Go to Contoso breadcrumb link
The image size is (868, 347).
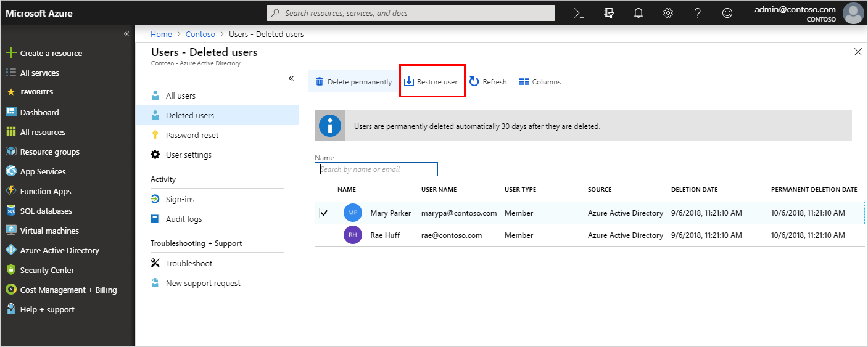point(200,34)
